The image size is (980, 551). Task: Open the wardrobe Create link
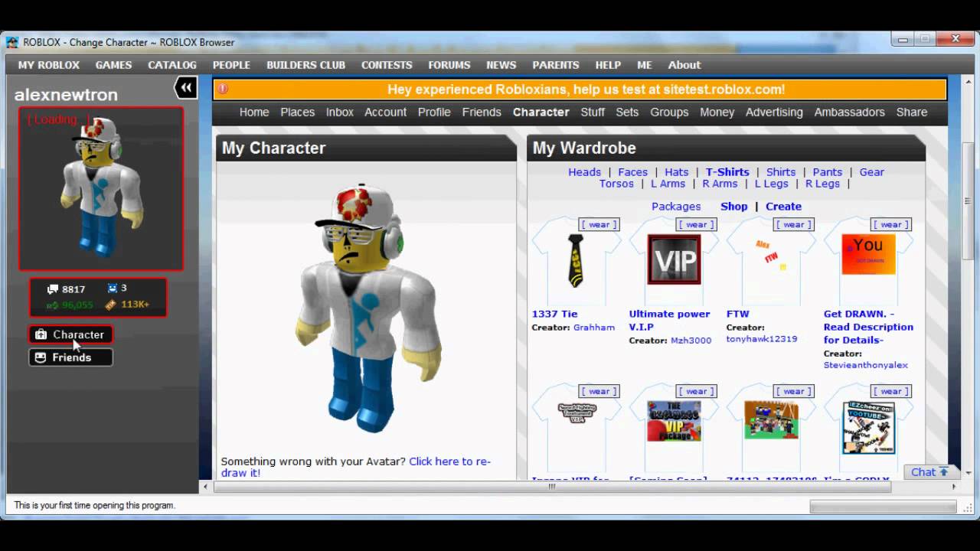tap(784, 207)
